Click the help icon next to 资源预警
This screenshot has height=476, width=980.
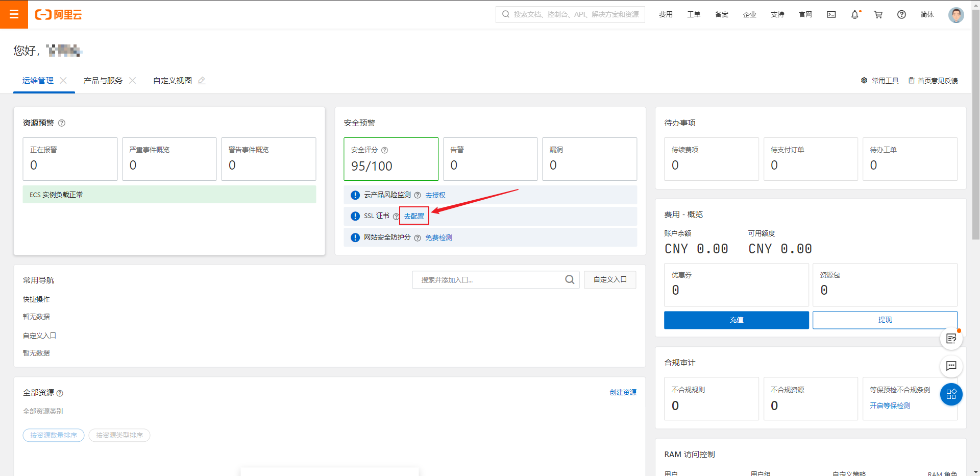[62, 123]
